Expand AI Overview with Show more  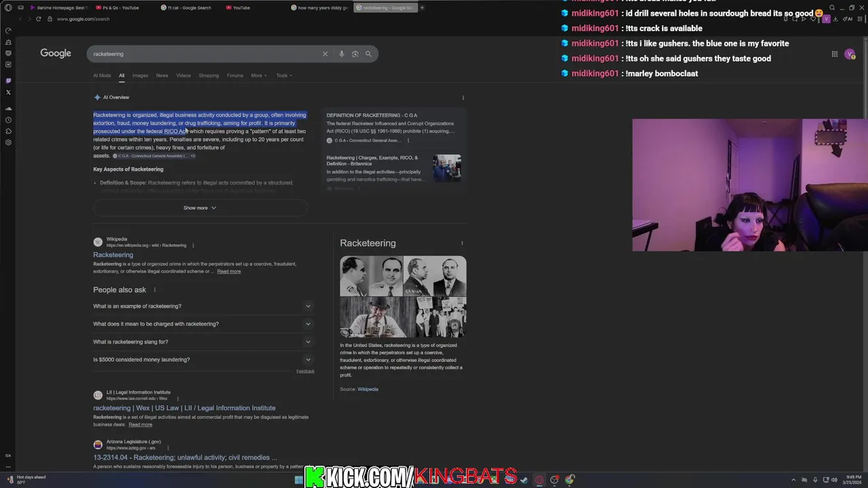click(x=199, y=208)
